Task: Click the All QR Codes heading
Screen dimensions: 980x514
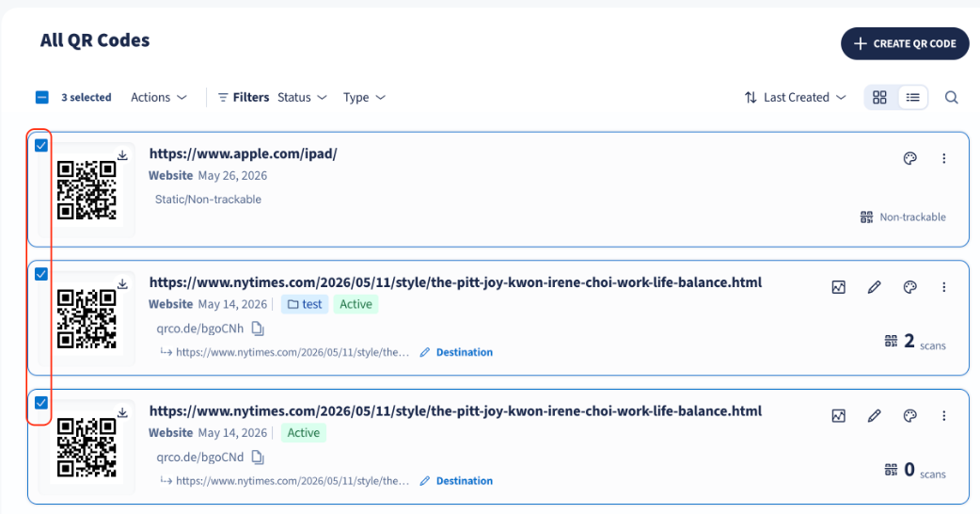Action: 95,40
